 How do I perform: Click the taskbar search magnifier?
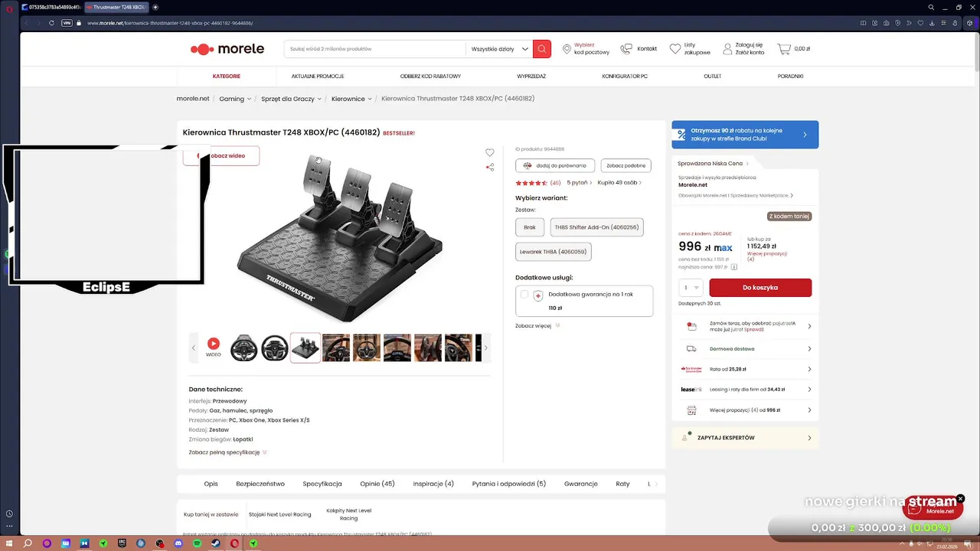(28, 543)
